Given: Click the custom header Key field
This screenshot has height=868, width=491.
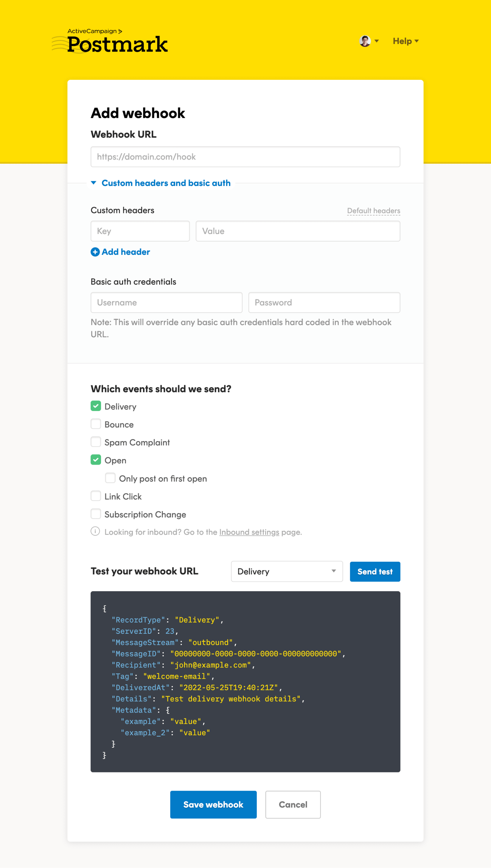Looking at the screenshot, I should coord(140,231).
